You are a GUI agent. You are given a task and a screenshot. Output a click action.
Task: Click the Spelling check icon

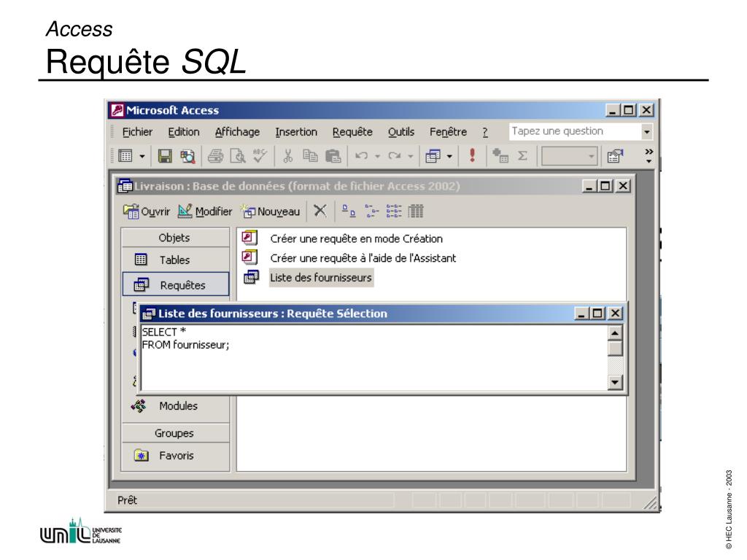260,156
